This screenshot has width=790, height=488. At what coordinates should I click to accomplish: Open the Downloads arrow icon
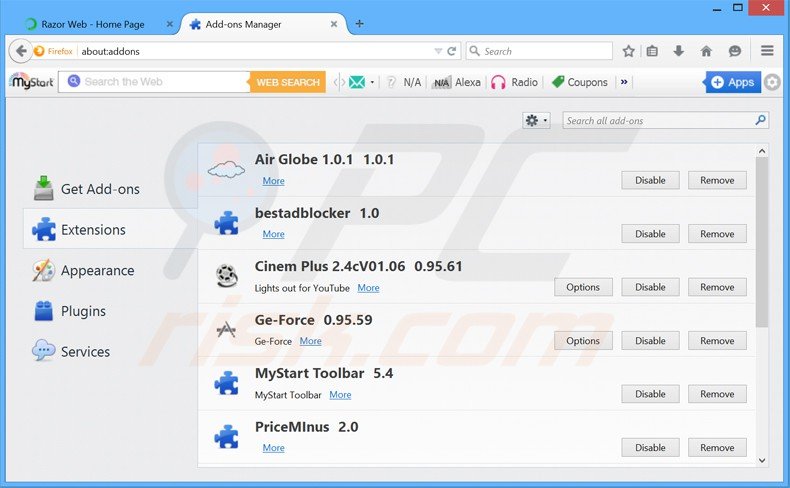679,51
